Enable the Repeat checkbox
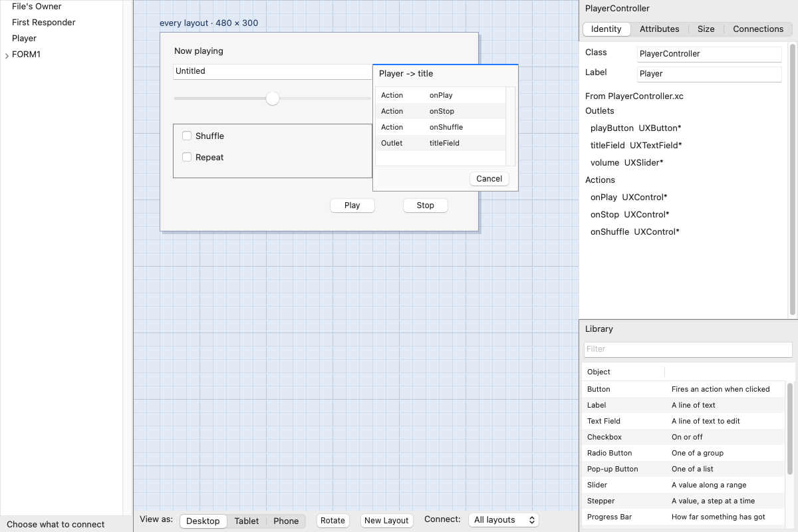 (x=187, y=157)
